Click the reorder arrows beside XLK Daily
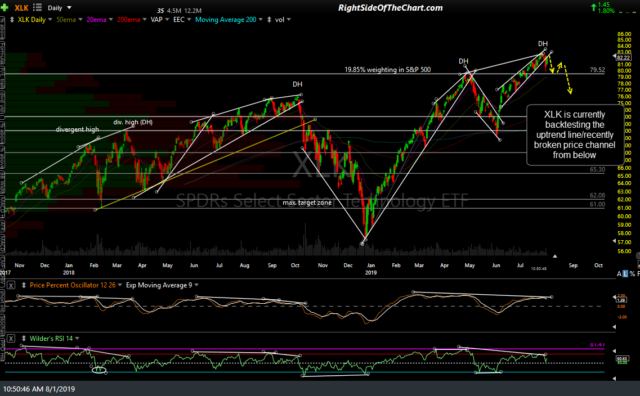Image resolution: width=640 pixels, height=396 pixels. pyautogui.click(x=12, y=20)
